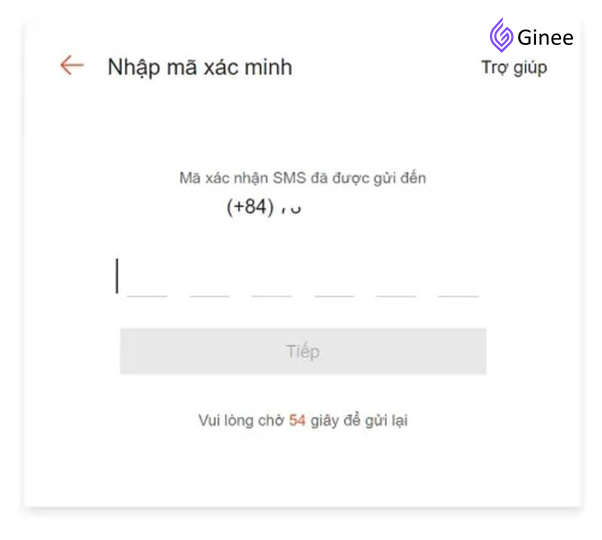Click the greyed-out Tiếp button
This screenshot has height=540, width=602.
pyautogui.click(x=303, y=351)
